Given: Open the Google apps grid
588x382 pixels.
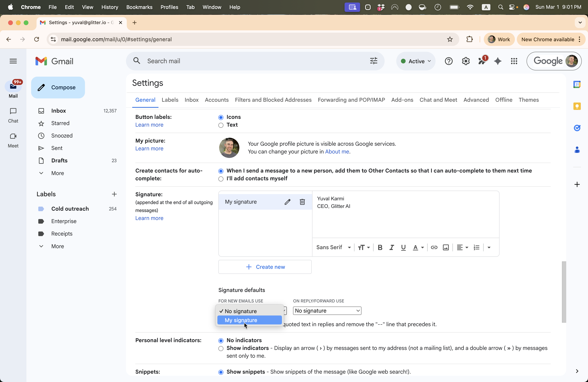Looking at the screenshot, I should [514, 61].
